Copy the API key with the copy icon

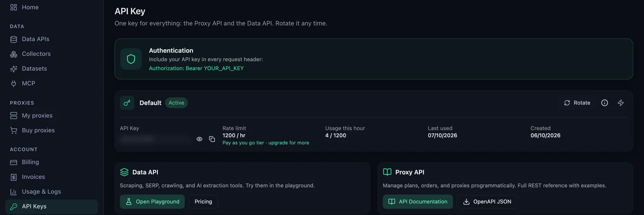tap(212, 139)
